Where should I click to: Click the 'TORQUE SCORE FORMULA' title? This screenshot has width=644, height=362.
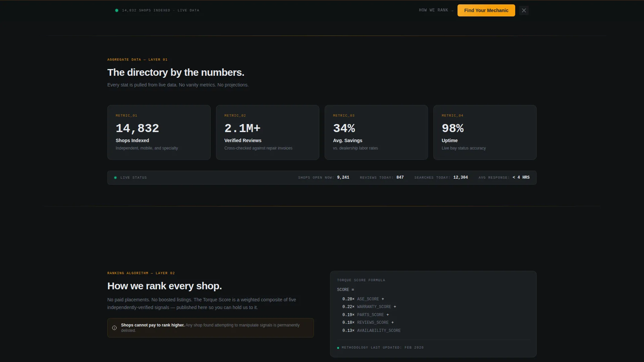[x=361, y=280]
